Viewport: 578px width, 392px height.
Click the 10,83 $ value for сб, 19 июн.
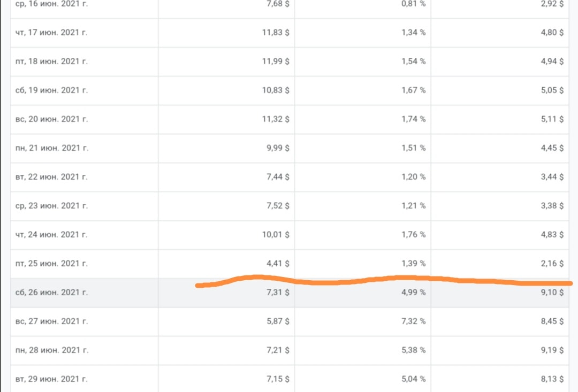pyautogui.click(x=276, y=90)
